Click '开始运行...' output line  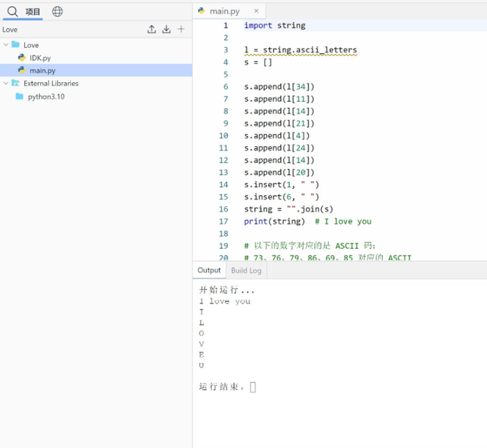tap(227, 291)
